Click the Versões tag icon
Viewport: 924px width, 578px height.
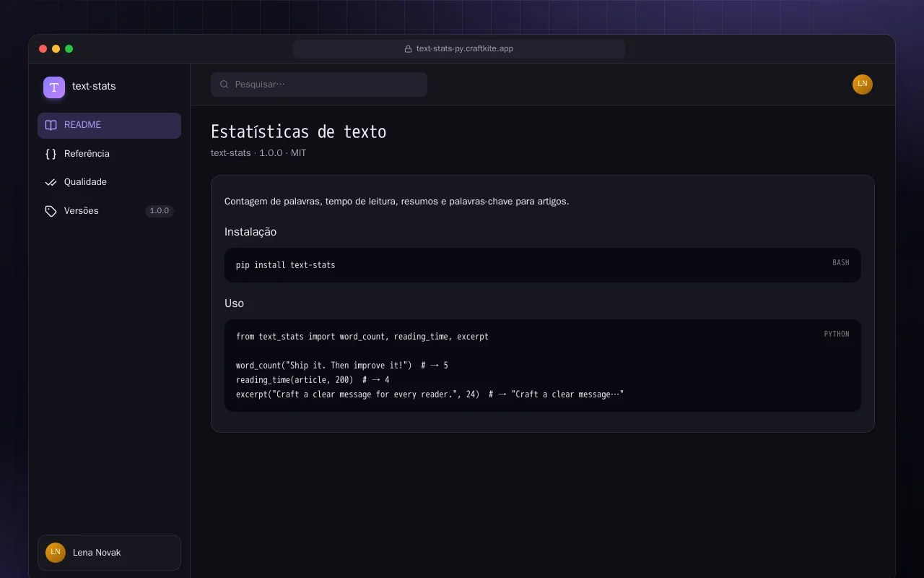51,211
